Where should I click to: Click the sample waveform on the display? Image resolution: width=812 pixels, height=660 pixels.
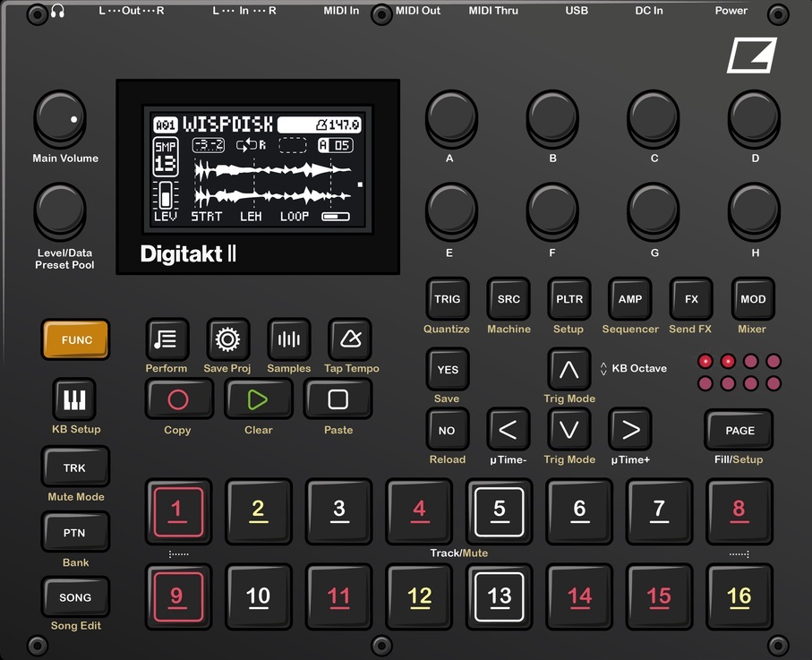point(272,183)
